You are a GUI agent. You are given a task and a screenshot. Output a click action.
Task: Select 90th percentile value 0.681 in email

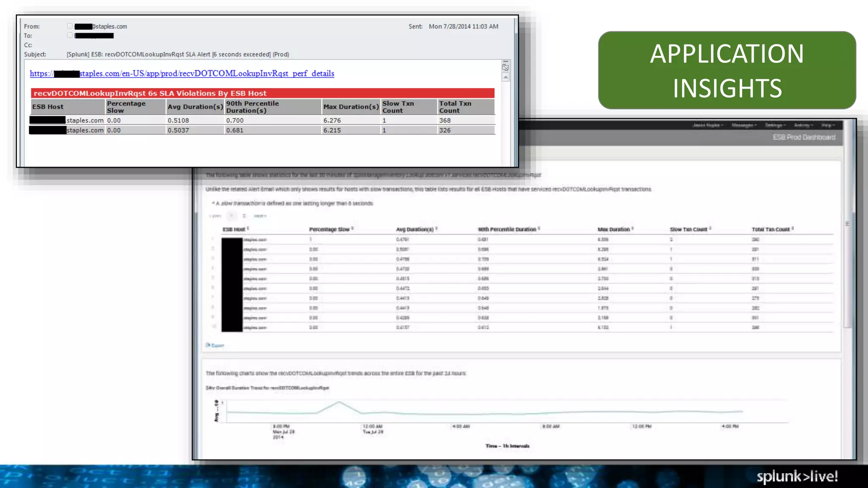(273, 130)
